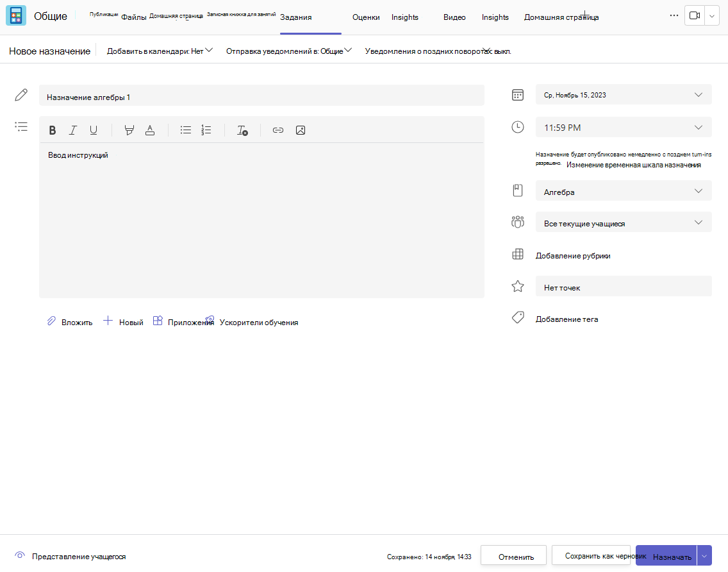This screenshot has height=572, width=728.
Task: Click Добавление рубрики link
Action: pyautogui.click(x=573, y=256)
